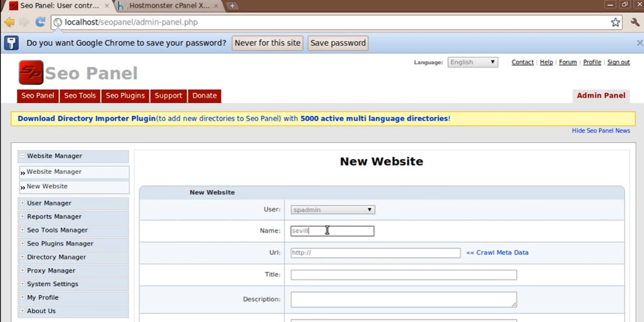This screenshot has height=322, width=644.
Task: Open a new browser tab
Action: [232, 6]
